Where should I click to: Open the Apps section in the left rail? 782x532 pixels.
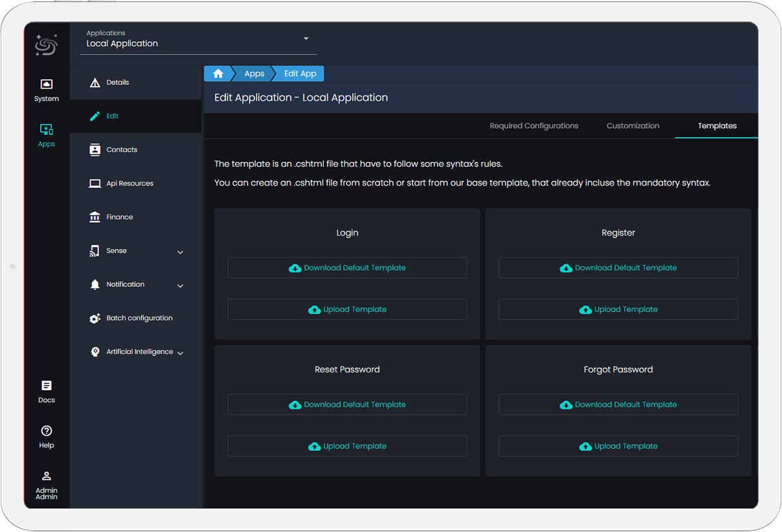[46, 135]
